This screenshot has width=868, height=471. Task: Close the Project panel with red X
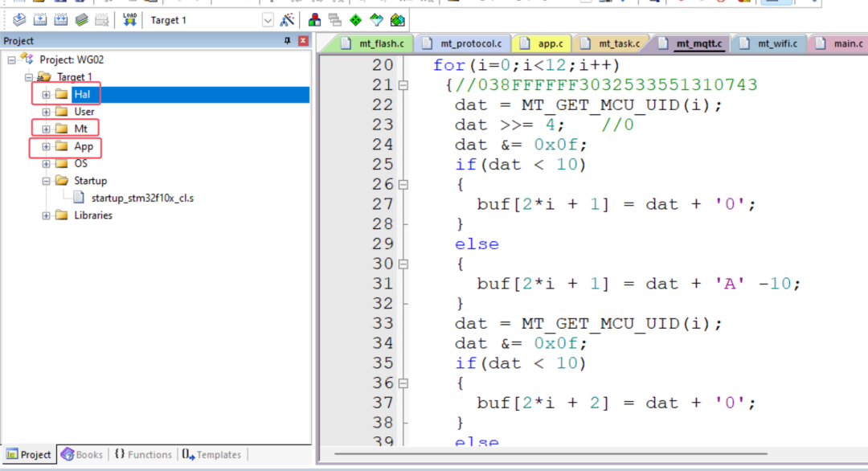(x=303, y=40)
